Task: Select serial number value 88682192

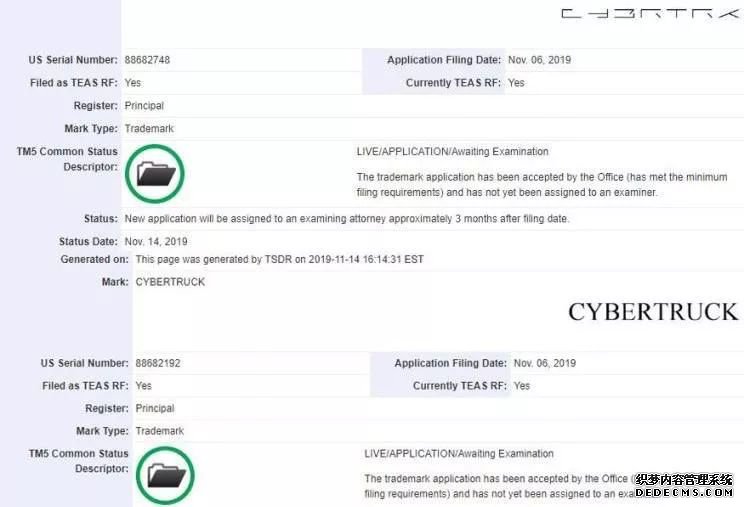Action: click(x=158, y=363)
